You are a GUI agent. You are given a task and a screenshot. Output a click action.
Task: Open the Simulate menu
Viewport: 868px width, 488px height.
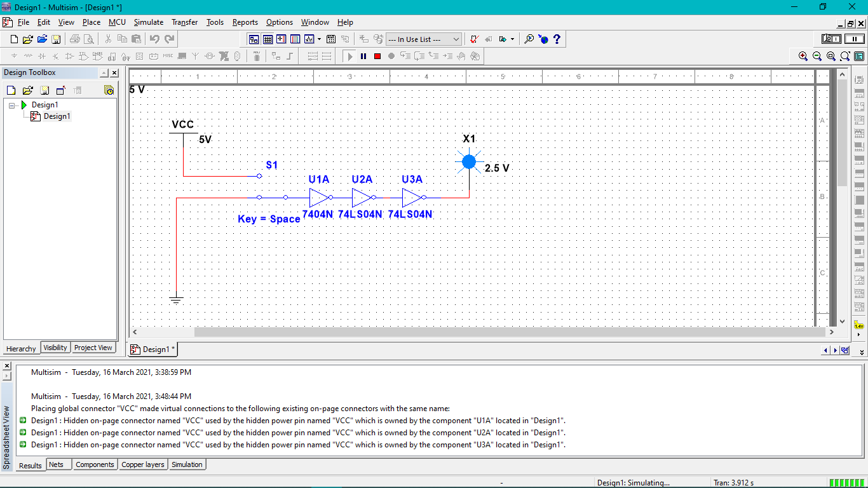(149, 22)
